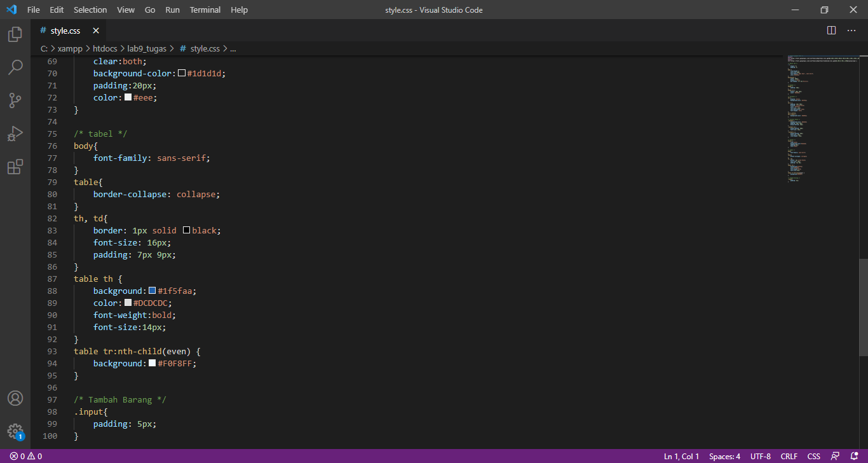Click the CSS language mode indicator
The image size is (868, 463).
813,456
